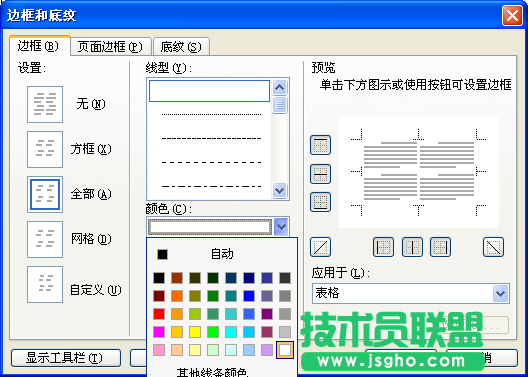Toggle the left border button

383,247
